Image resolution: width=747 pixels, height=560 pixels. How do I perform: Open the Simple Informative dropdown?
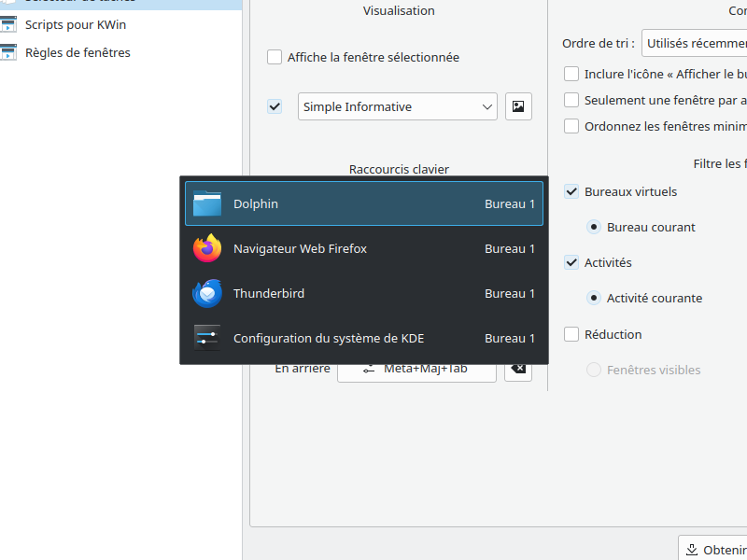(398, 106)
